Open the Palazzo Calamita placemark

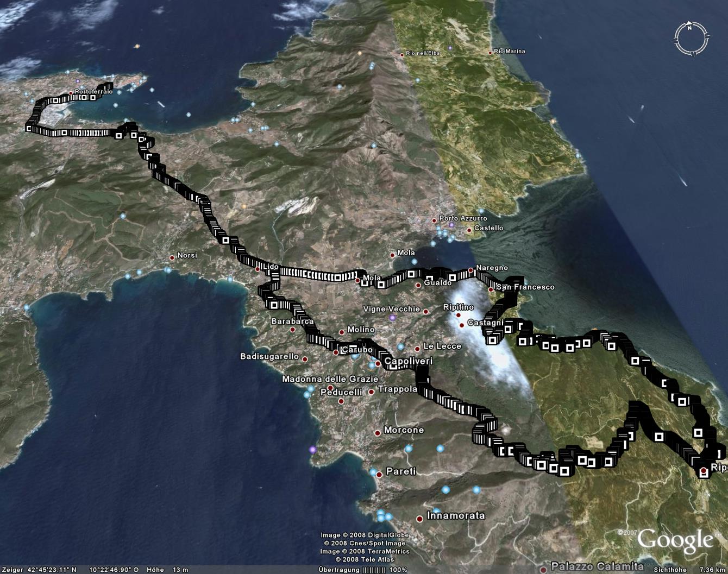(543, 569)
